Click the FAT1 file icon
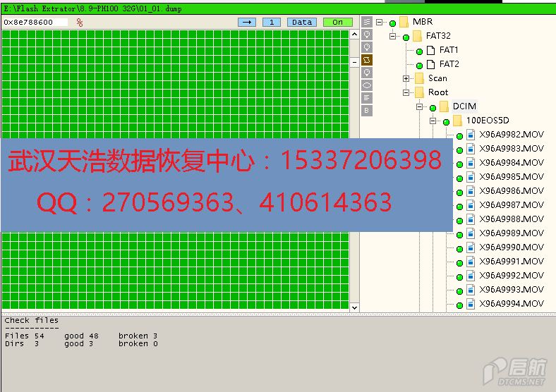Image resolution: width=556 pixels, height=392 pixels. [430, 50]
